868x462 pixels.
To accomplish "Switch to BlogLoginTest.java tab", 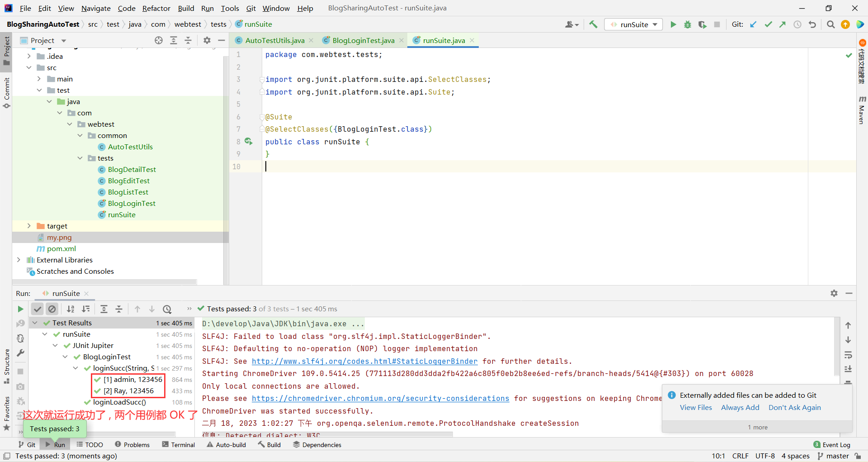I will 363,40.
